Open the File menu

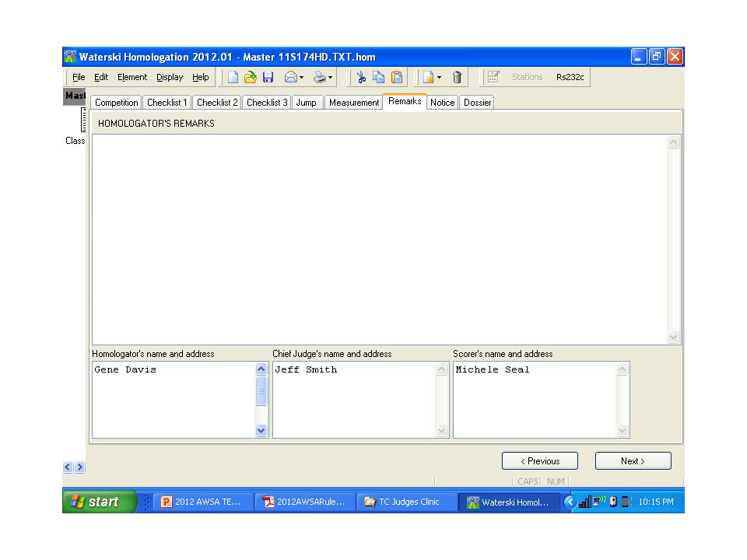point(79,77)
